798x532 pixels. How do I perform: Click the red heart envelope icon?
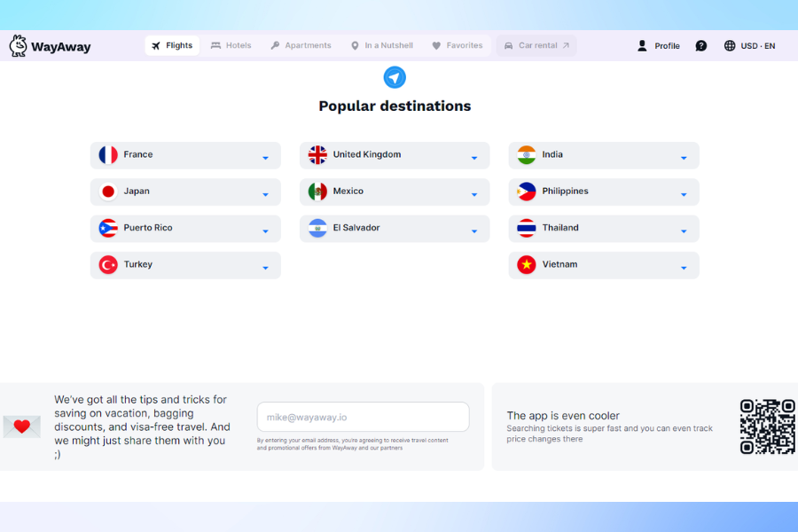[x=22, y=426]
